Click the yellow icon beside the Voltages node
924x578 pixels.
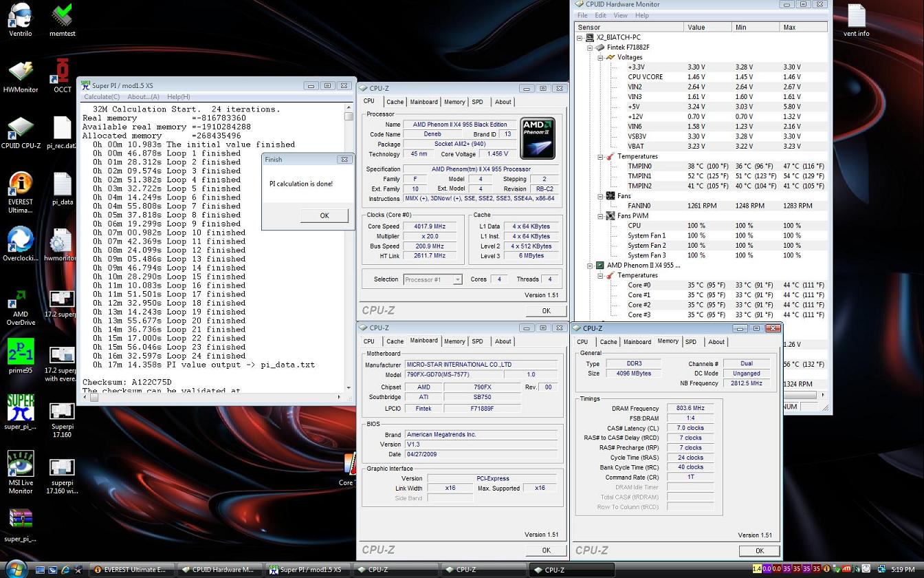[610, 57]
